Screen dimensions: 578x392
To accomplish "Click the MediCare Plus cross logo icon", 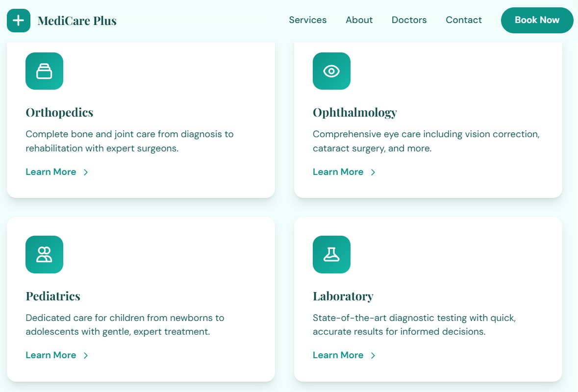I will (x=19, y=21).
